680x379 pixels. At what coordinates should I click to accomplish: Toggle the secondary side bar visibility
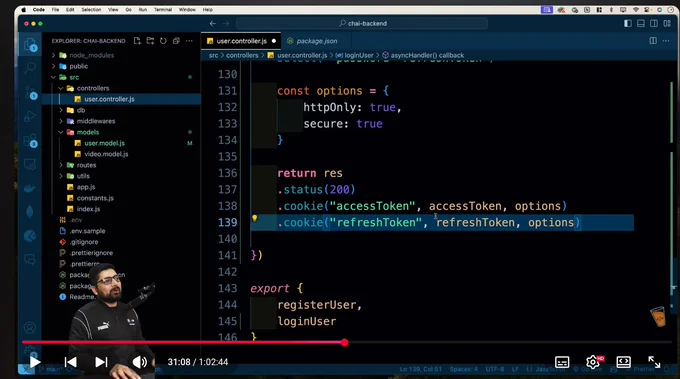(x=654, y=23)
